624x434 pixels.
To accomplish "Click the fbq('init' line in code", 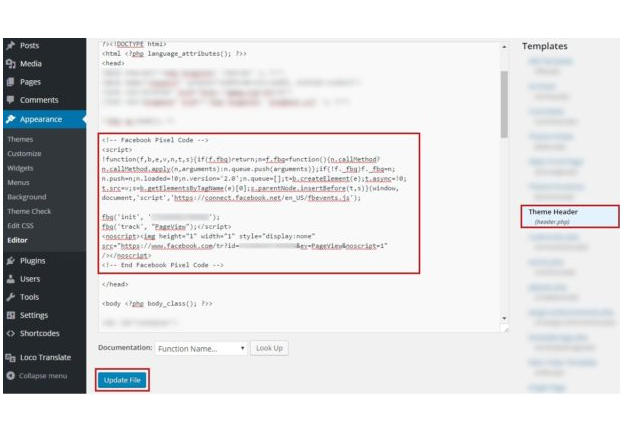I will [161, 217].
